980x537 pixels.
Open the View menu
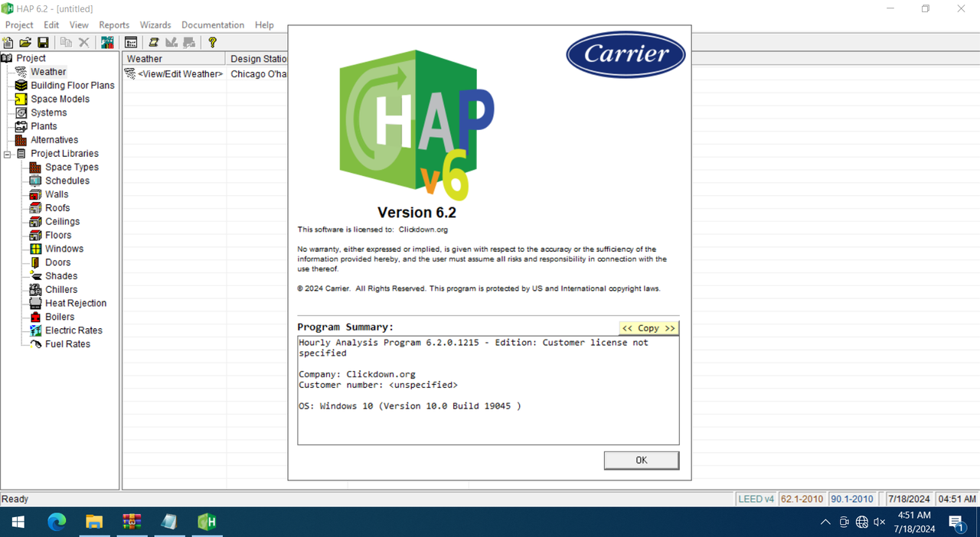tap(79, 25)
